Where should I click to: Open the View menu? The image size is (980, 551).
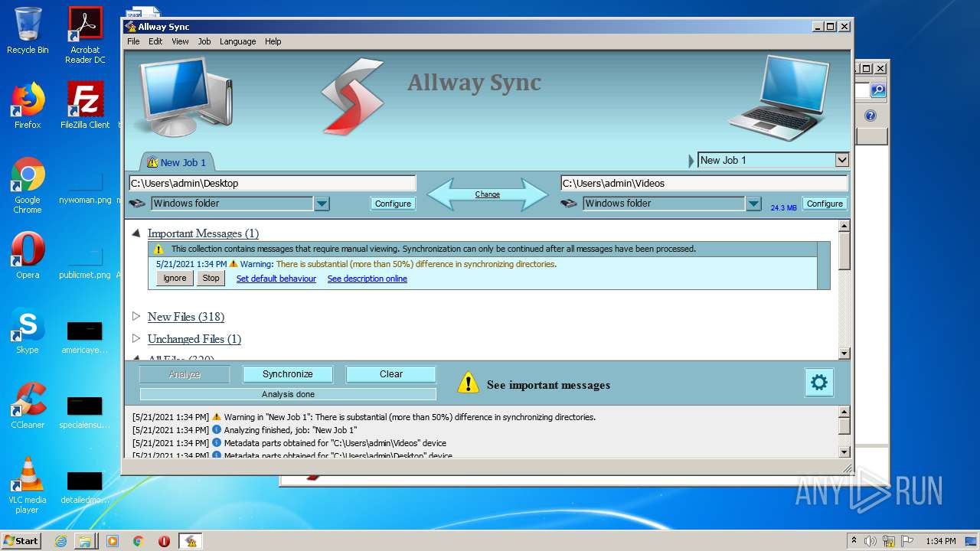180,41
